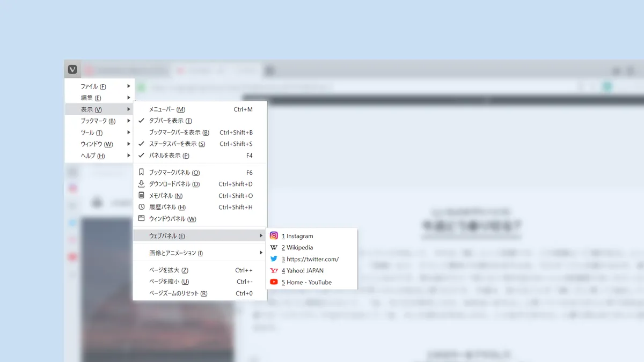Open 1 Instagram web panel
Screen dimensions: 644x362
pyautogui.click(x=312, y=236)
